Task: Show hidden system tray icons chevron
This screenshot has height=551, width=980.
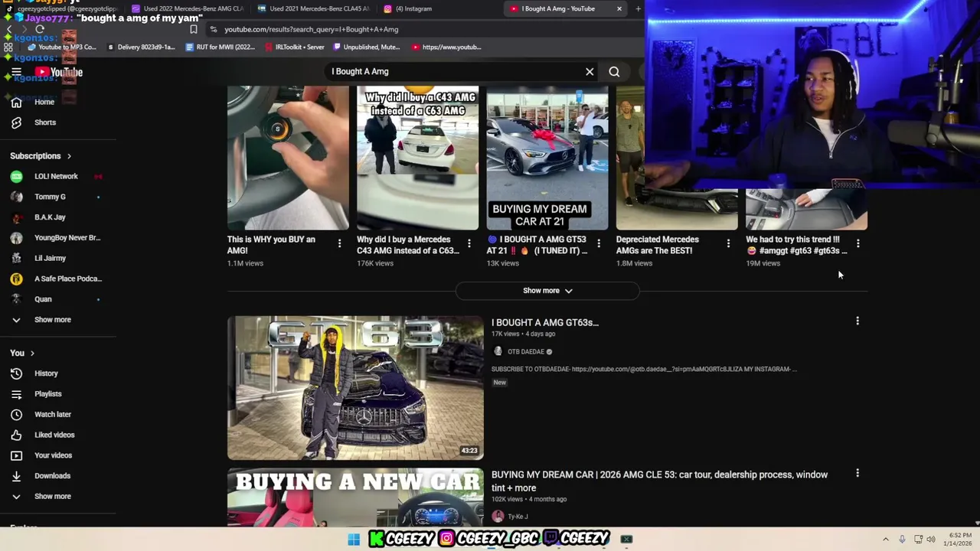Action: click(x=886, y=539)
